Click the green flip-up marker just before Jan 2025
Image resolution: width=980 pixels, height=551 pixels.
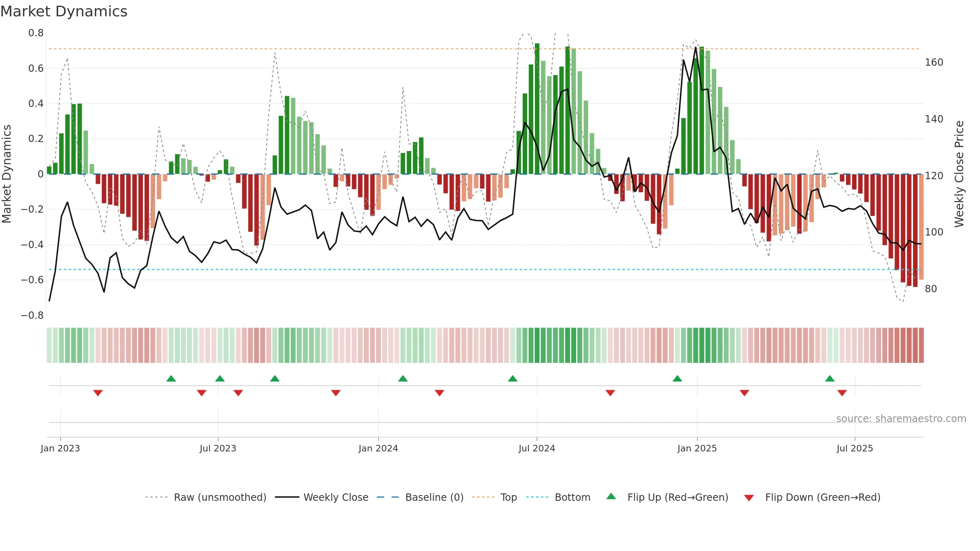coord(677,378)
